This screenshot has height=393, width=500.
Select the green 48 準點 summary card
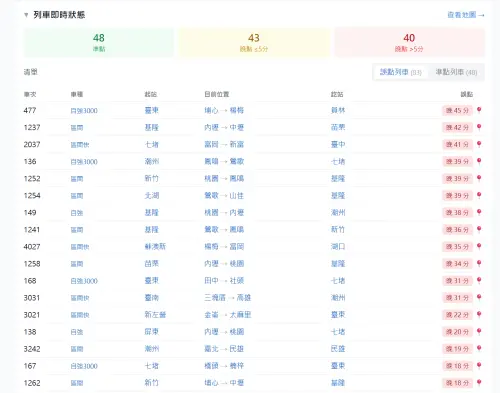[99, 43]
